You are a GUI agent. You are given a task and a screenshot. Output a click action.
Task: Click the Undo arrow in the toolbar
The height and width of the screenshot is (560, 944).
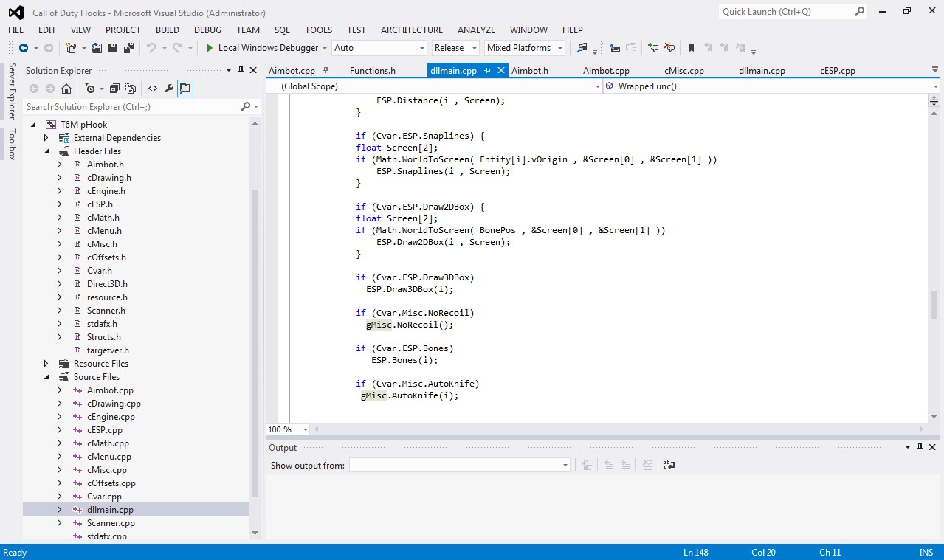[151, 48]
